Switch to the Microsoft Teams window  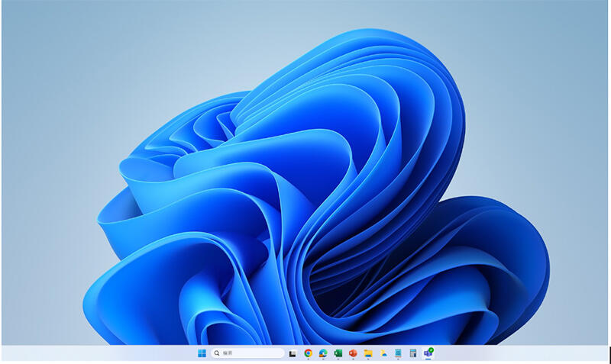[428, 354]
